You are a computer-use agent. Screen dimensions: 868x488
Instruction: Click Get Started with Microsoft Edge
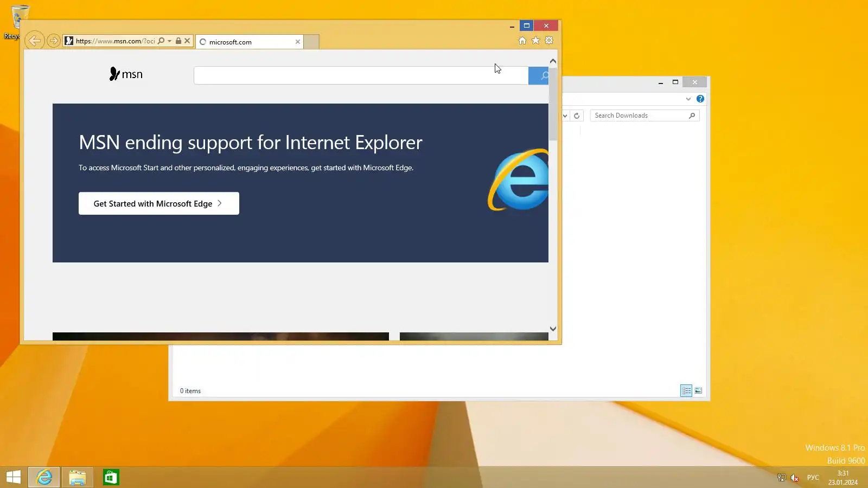click(159, 203)
